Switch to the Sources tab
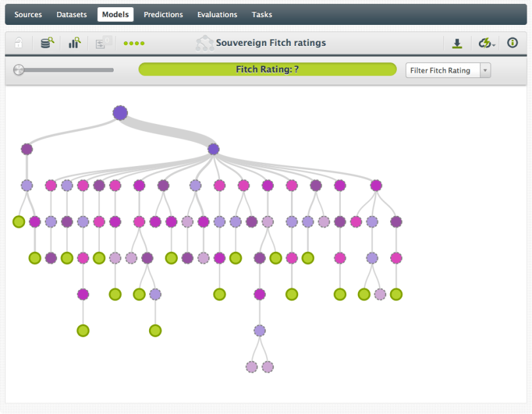 pos(28,14)
